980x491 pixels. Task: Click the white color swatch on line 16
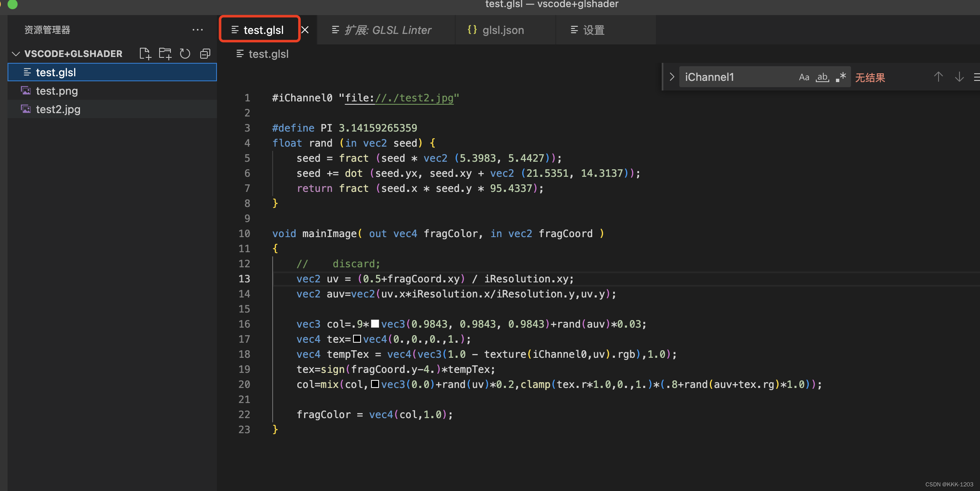click(375, 324)
